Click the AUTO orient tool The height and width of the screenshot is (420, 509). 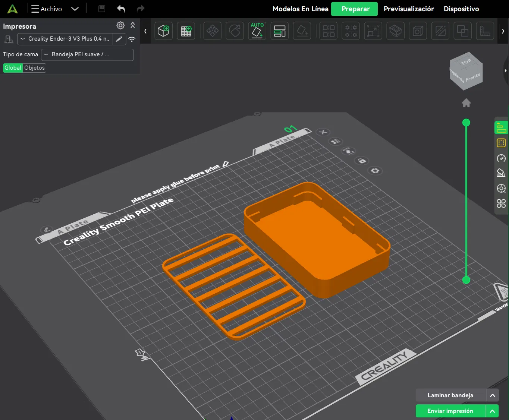click(x=257, y=31)
